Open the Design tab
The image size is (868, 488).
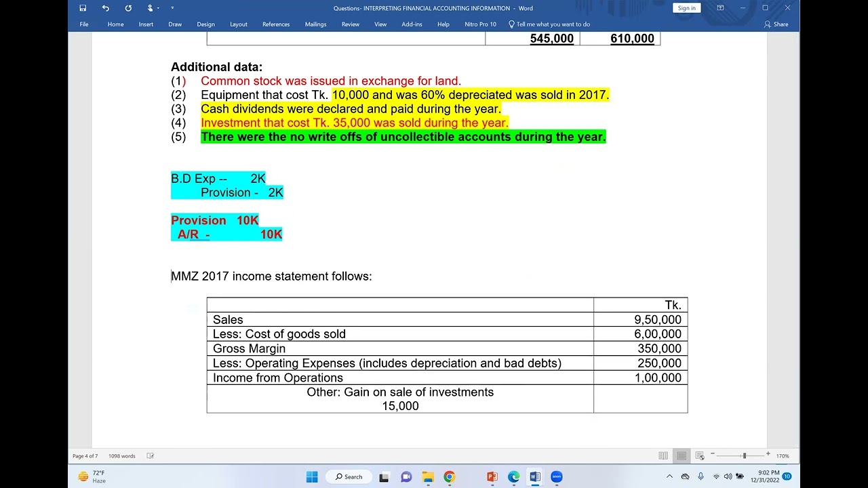pos(205,24)
